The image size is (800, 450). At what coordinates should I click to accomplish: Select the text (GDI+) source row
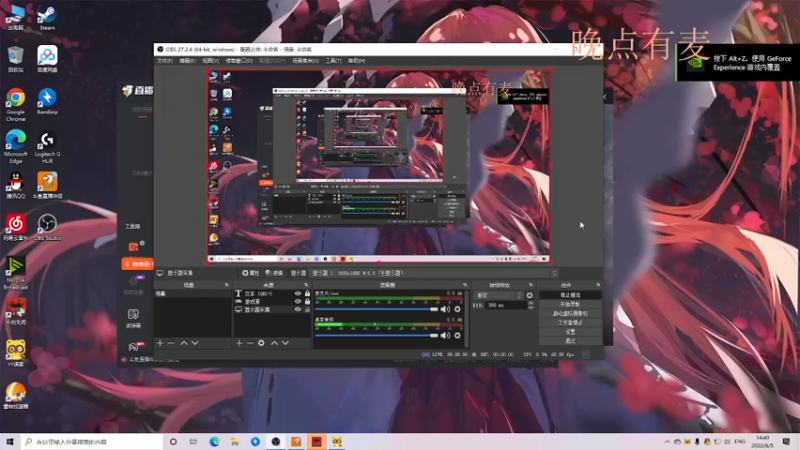click(x=272, y=294)
